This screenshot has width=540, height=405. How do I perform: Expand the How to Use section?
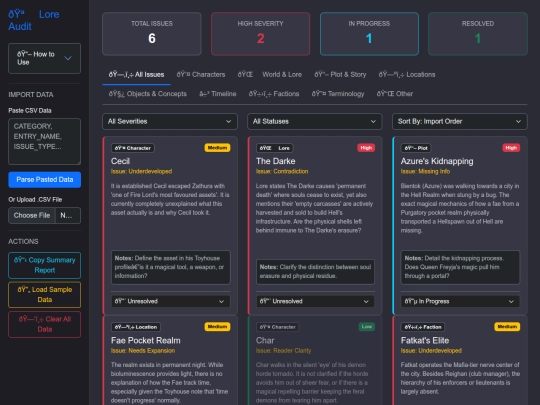[x=44, y=58]
